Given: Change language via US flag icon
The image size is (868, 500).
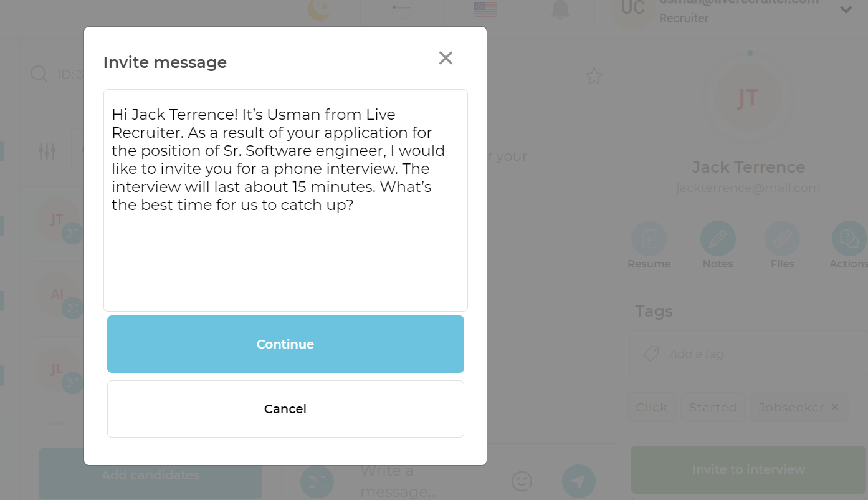Looking at the screenshot, I should (x=485, y=9).
